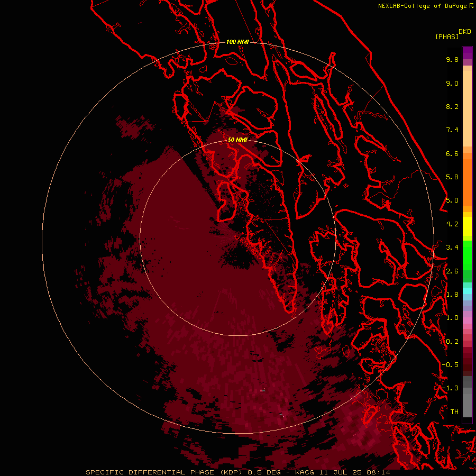Click the TH threshold label

[x=454, y=412]
